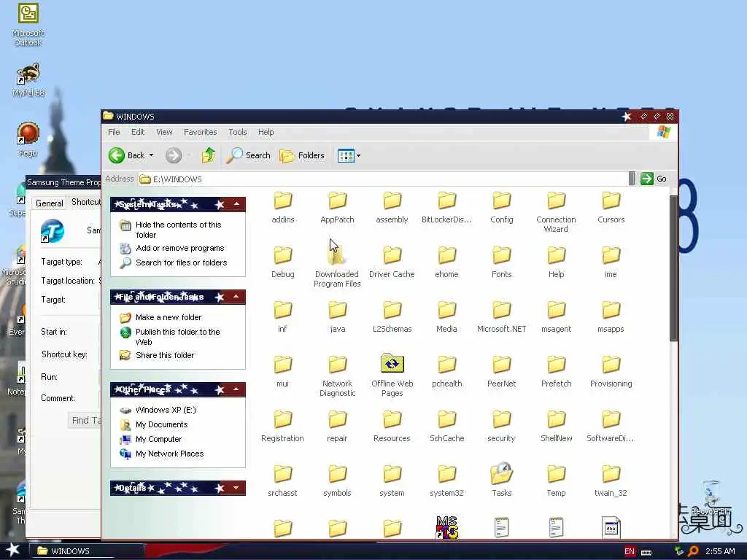Open the Edit menu
This screenshot has width=747, height=560.
click(x=138, y=132)
